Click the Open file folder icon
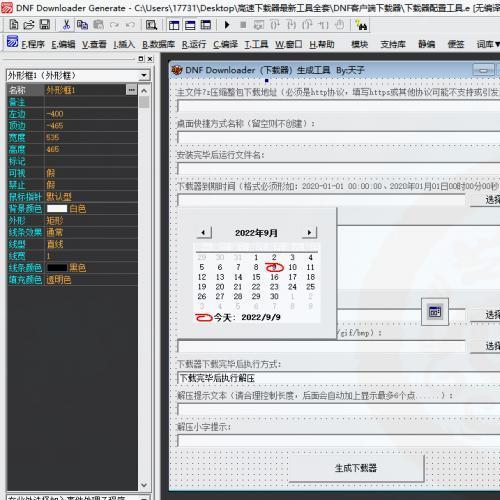This screenshot has width=500, height=500. [29, 25]
